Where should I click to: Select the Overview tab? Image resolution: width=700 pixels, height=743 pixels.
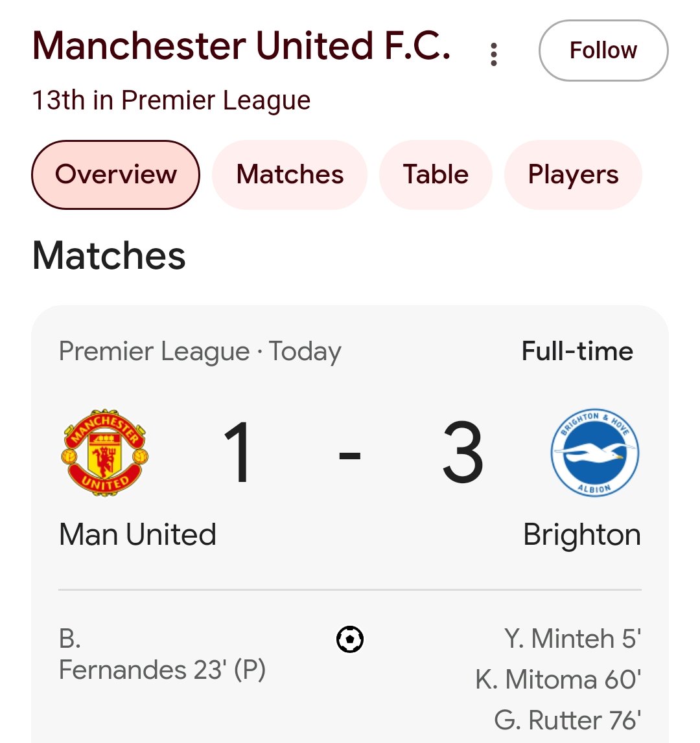116,174
